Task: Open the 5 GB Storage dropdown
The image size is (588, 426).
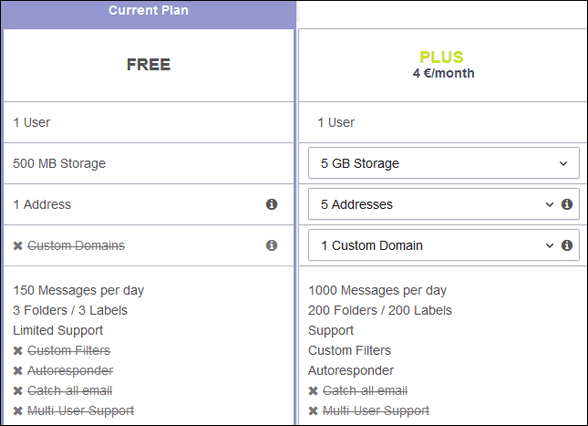Action: point(444,163)
